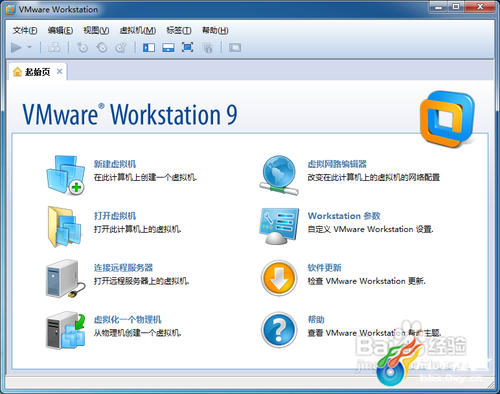
Task: Toggle the thumbnail bar view icon
Action: tap(168, 48)
